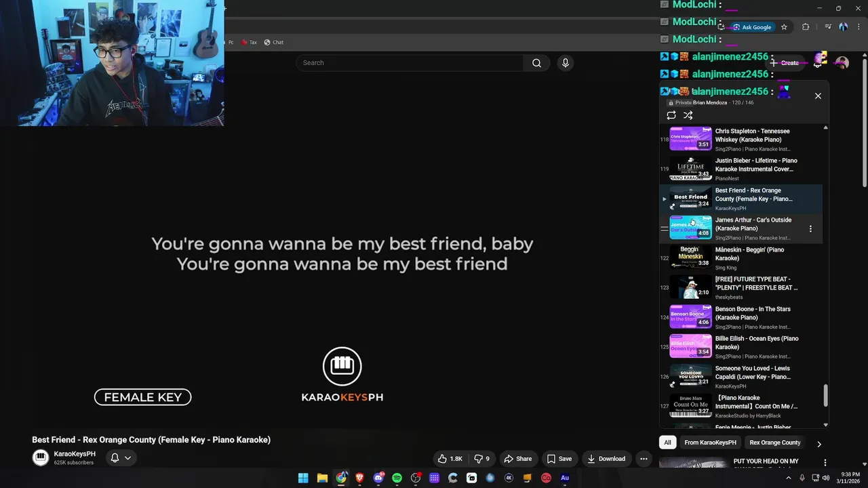Show hidden system tray icons

tap(788, 478)
